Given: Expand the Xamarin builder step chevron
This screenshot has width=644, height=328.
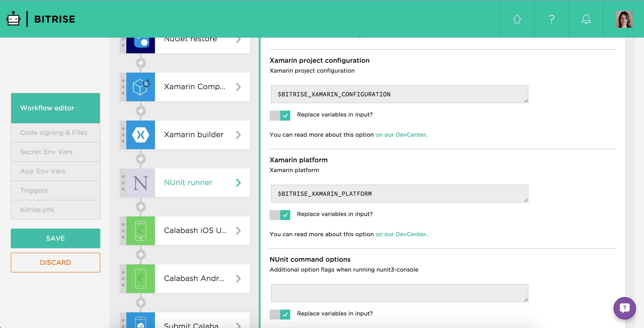Looking at the screenshot, I should pyautogui.click(x=238, y=135).
